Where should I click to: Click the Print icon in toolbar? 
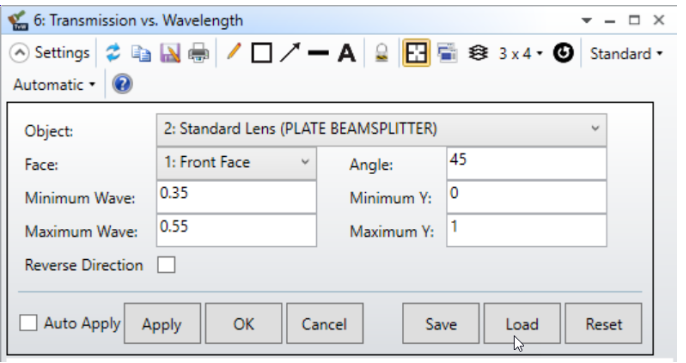coord(199,53)
